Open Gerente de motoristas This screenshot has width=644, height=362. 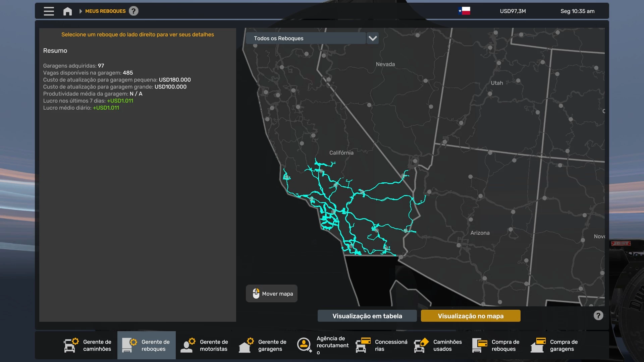205,345
